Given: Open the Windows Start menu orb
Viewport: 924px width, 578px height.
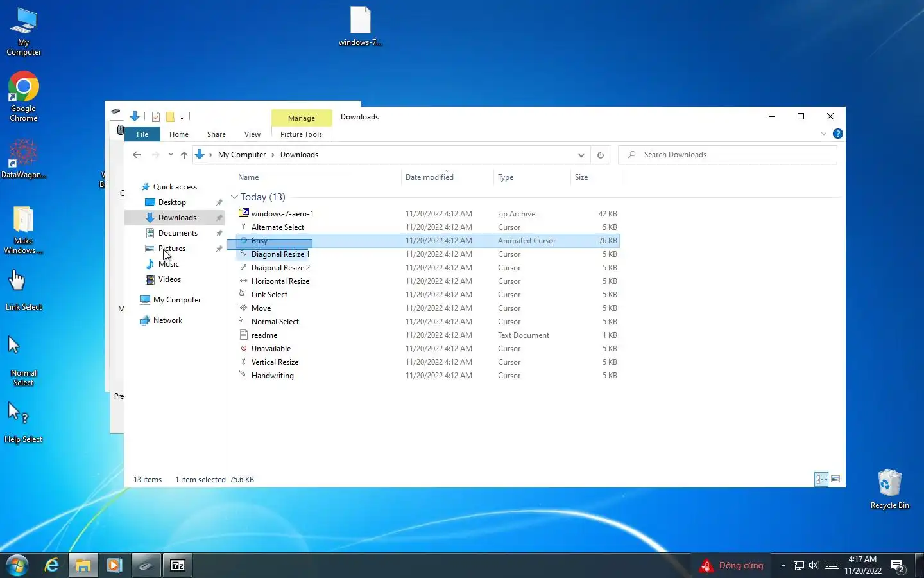Looking at the screenshot, I should [17, 565].
